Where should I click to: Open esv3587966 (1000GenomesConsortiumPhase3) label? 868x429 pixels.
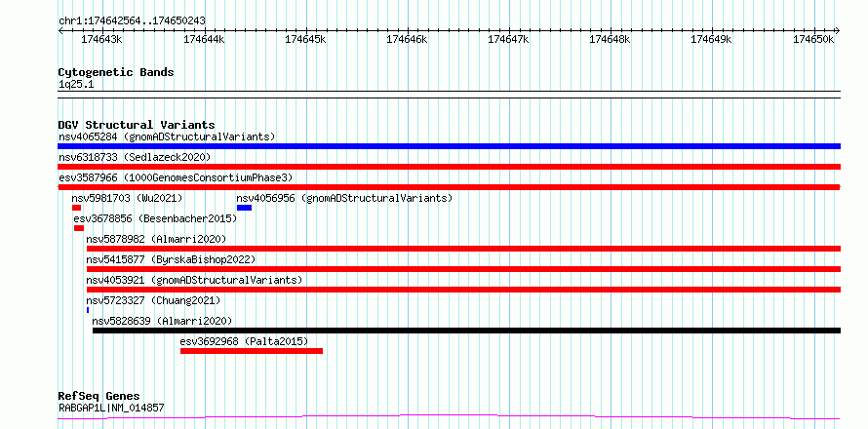coord(176,177)
